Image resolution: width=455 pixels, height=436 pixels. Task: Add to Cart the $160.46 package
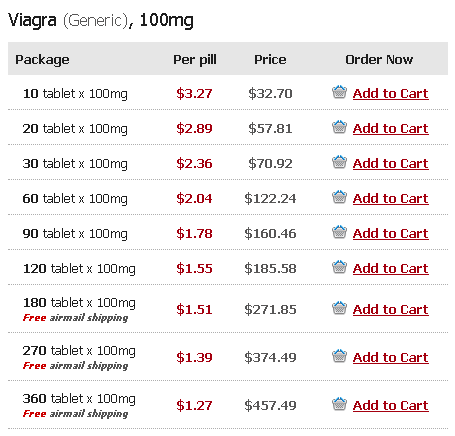391,234
